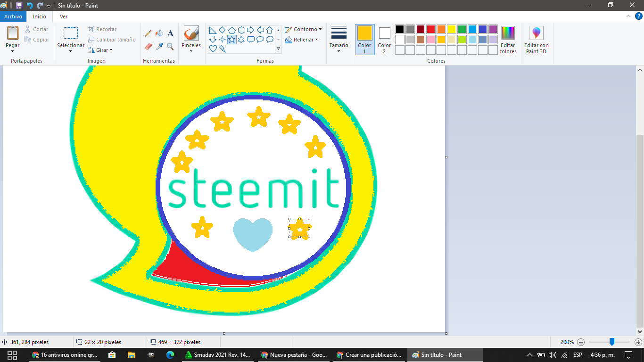The width and height of the screenshot is (644, 362).
Task: Switch to the Ver tab
Action: [x=64, y=16]
